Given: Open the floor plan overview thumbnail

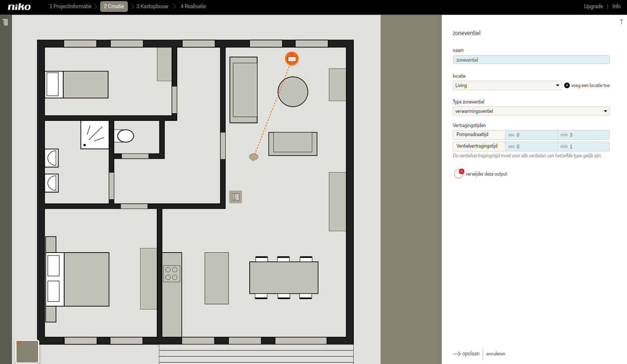Looking at the screenshot, I should tap(27, 351).
